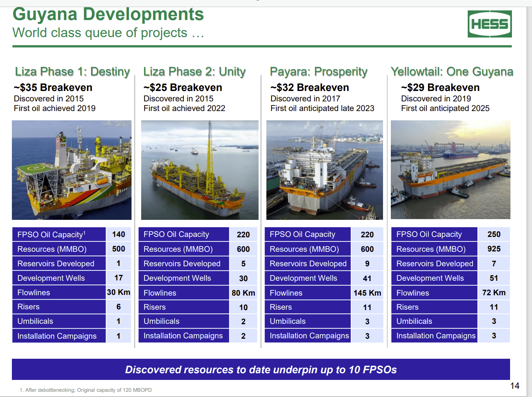This screenshot has height=397, width=532.
Task: Click the 'Liza Phase 2: Unity' heading
Action: click(x=195, y=71)
